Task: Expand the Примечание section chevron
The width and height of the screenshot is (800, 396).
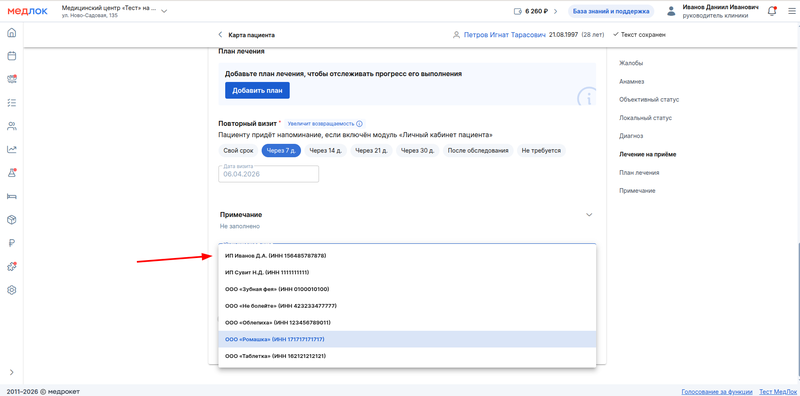Action: coord(589,215)
